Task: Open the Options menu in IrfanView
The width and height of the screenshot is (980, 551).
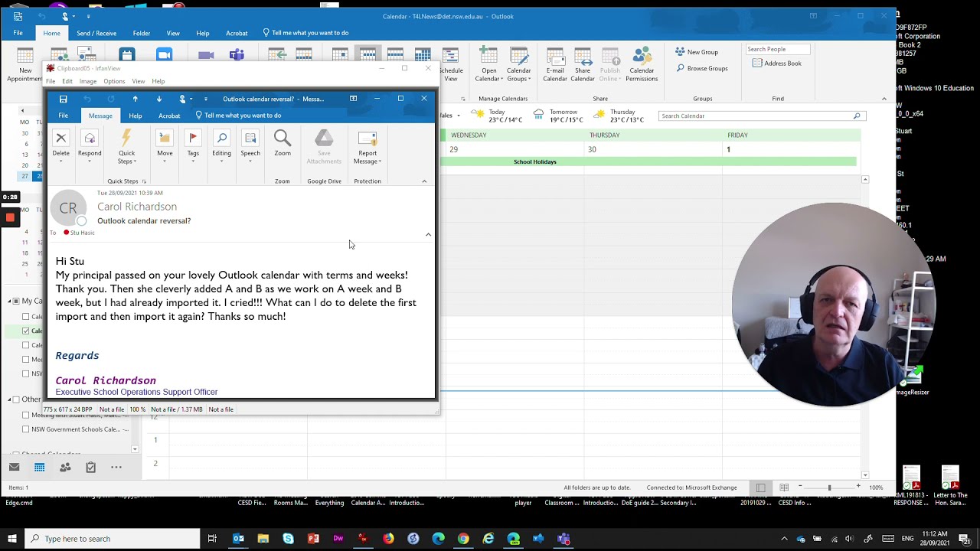Action: (114, 81)
